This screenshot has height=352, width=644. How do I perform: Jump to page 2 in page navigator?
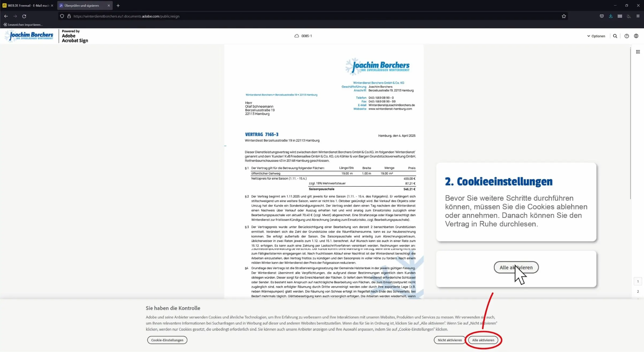[x=638, y=291]
